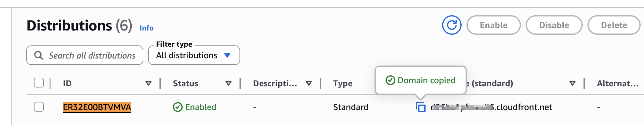This screenshot has height=125, width=644.
Task: Sort by the ID column arrow
Action: (x=148, y=83)
